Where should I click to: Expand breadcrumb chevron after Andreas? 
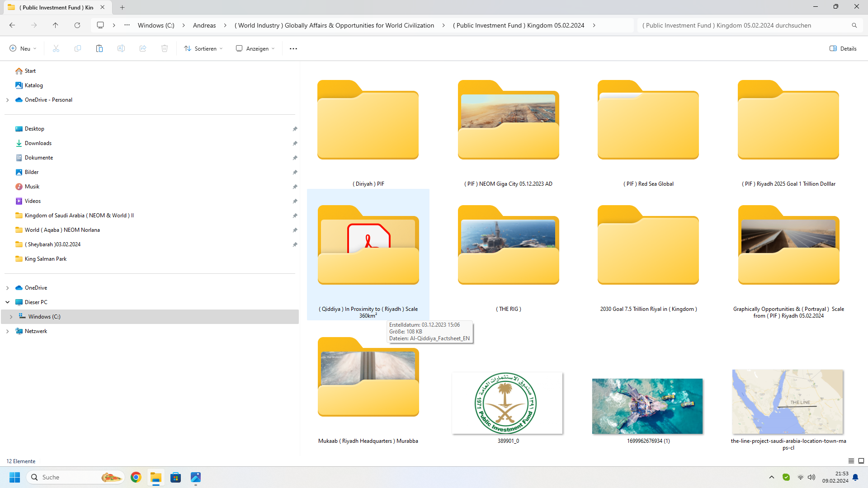tap(225, 25)
